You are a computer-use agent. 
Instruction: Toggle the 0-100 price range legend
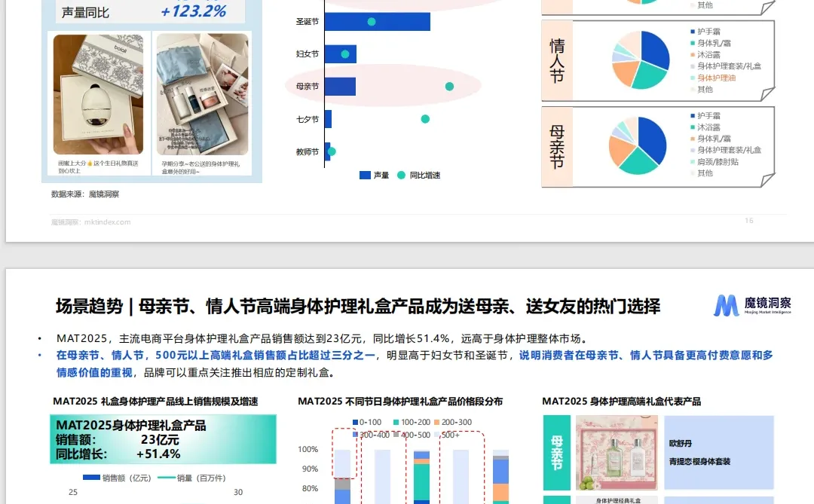tap(354, 422)
